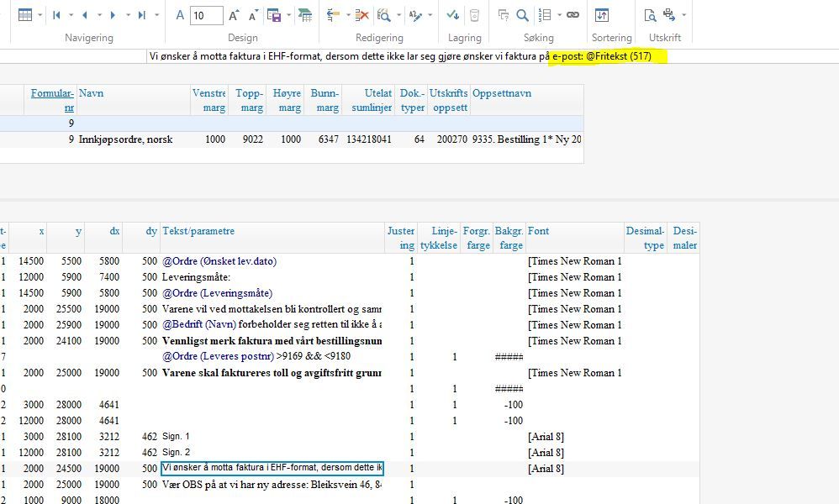
Task: Sort by the Formular-nr column header link
Action: point(52,100)
